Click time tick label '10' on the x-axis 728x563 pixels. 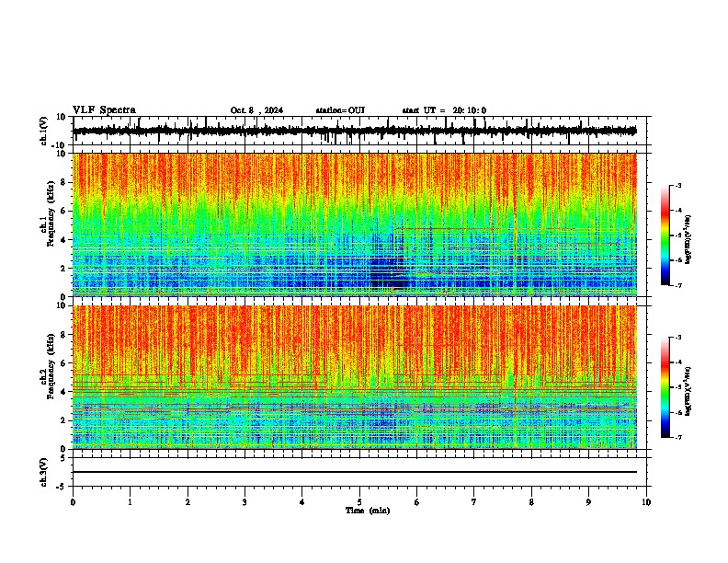click(x=646, y=502)
